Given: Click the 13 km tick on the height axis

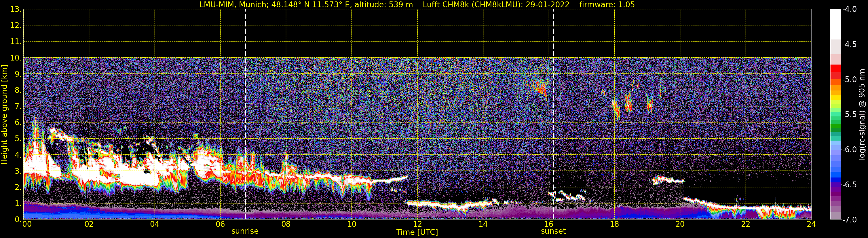Looking at the screenshot, I should pos(16,10).
